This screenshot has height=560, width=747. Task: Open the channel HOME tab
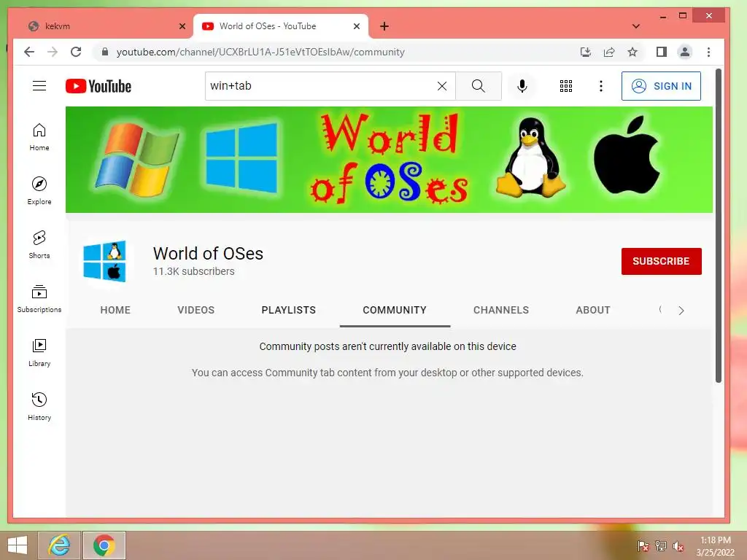pyautogui.click(x=115, y=310)
